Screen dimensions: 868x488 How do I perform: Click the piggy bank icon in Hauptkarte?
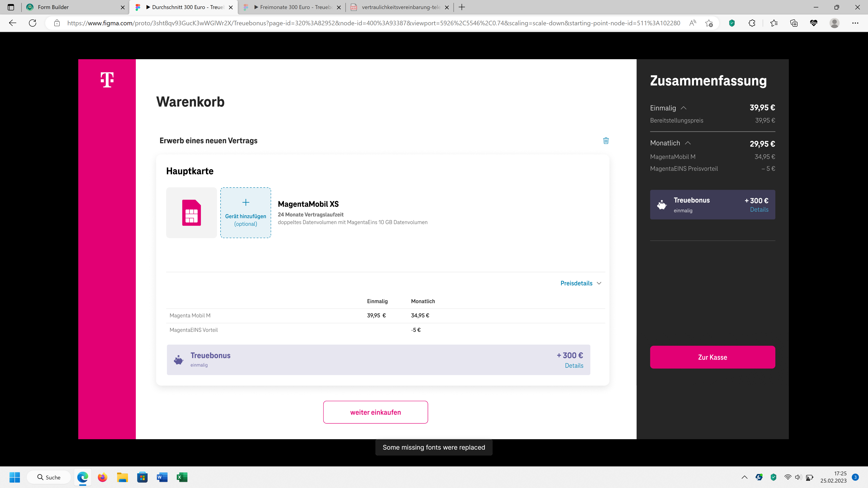[178, 360]
